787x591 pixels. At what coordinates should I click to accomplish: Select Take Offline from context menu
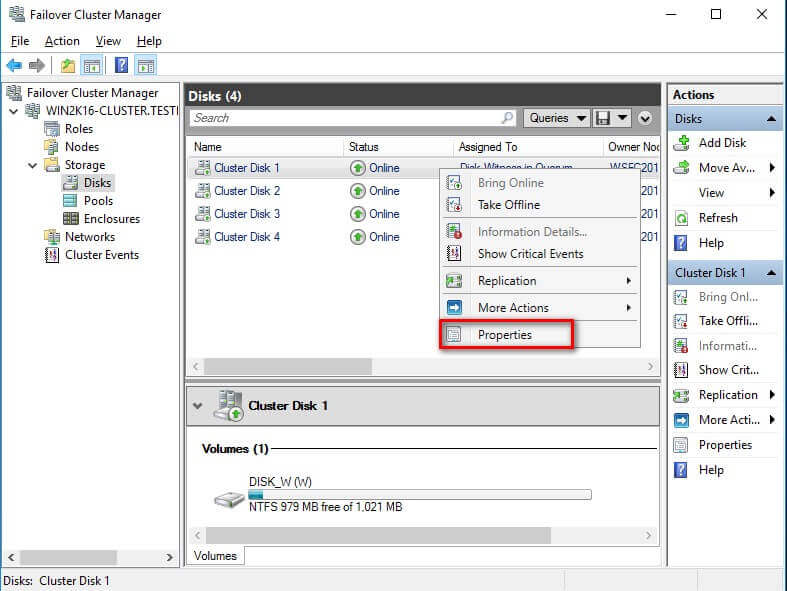(x=508, y=205)
